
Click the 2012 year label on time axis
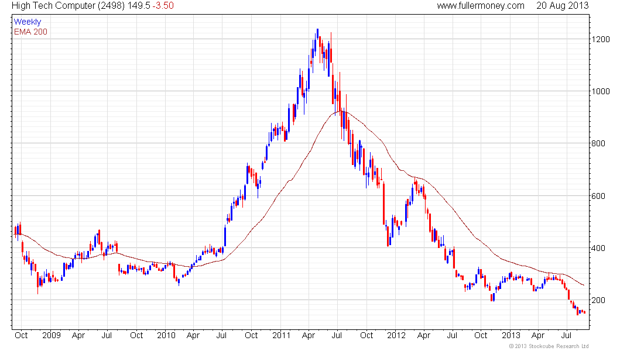coord(396,335)
